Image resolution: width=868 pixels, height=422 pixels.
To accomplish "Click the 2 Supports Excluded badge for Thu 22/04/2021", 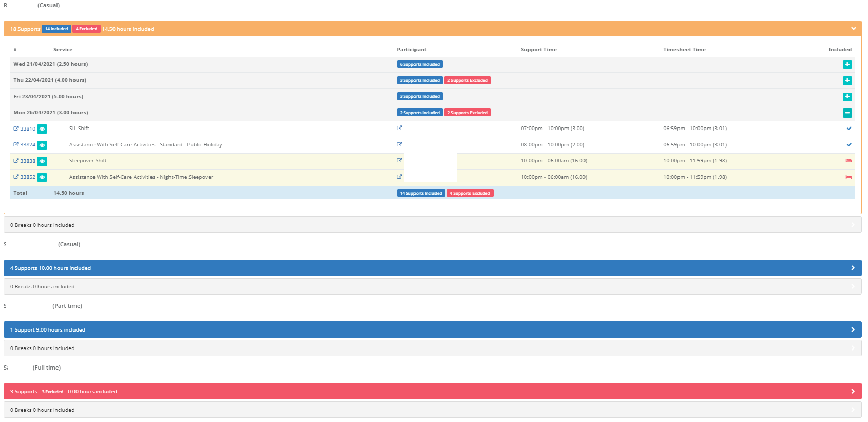I will pyautogui.click(x=467, y=80).
